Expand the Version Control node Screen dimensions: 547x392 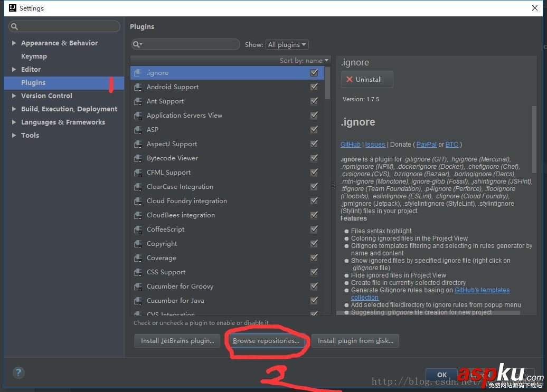click(x=14, y=95)
